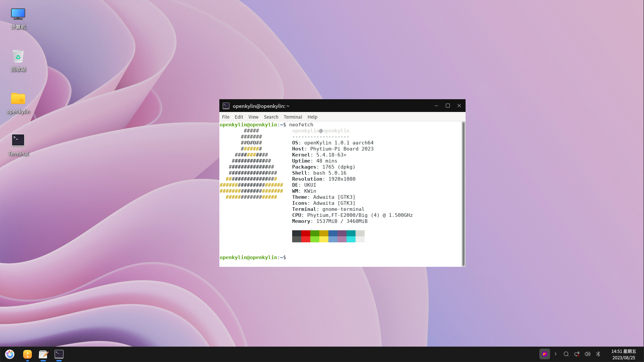The width and height of the screenshot is (644, 362).
Task: Open the Edit menu in the terminal
Action: (239, 117)
